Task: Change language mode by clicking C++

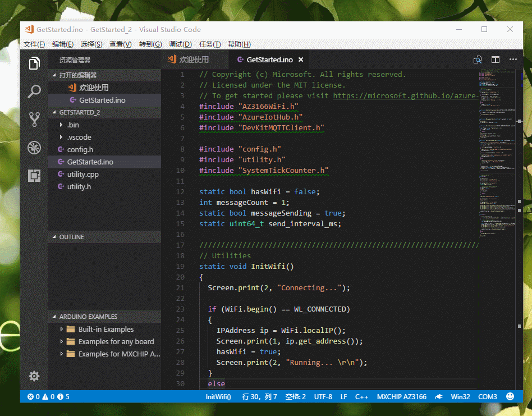Action: tap(361, 396)
